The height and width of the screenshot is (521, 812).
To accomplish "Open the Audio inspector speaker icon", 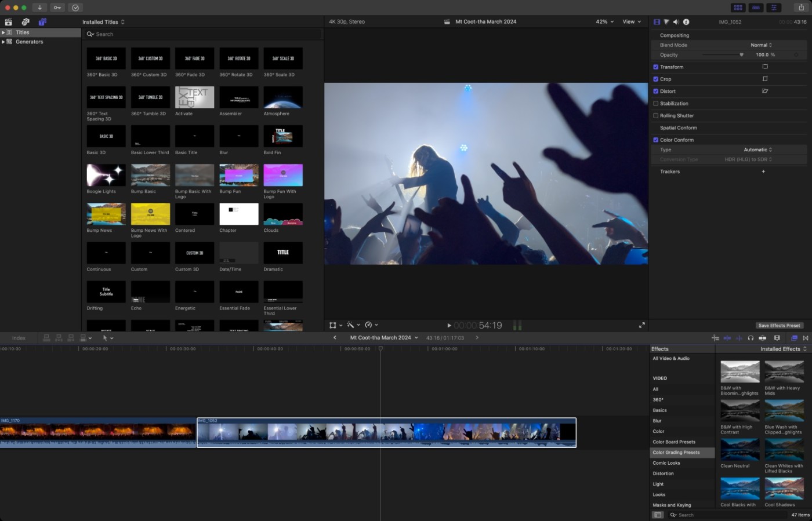I will [676, 22].
